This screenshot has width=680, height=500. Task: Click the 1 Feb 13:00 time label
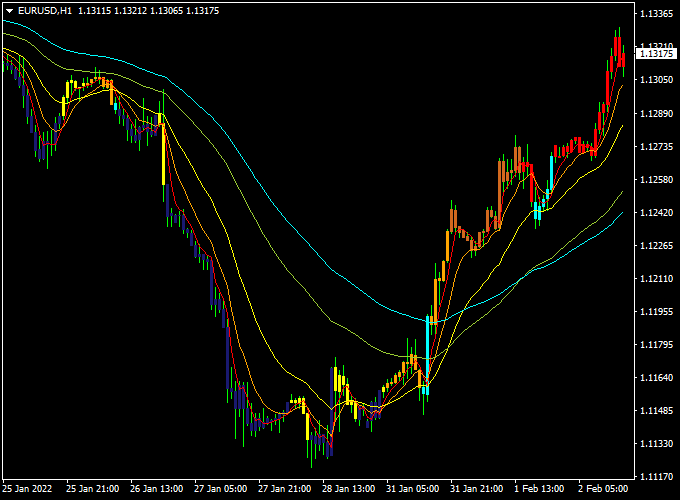click(539, 489)
